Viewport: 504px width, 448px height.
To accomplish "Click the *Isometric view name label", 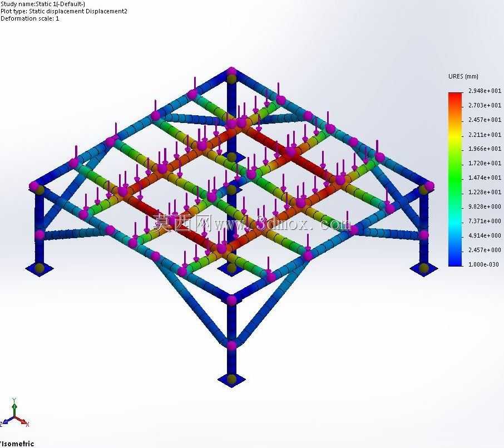I will pyautogui.click(x=17, y=444).
